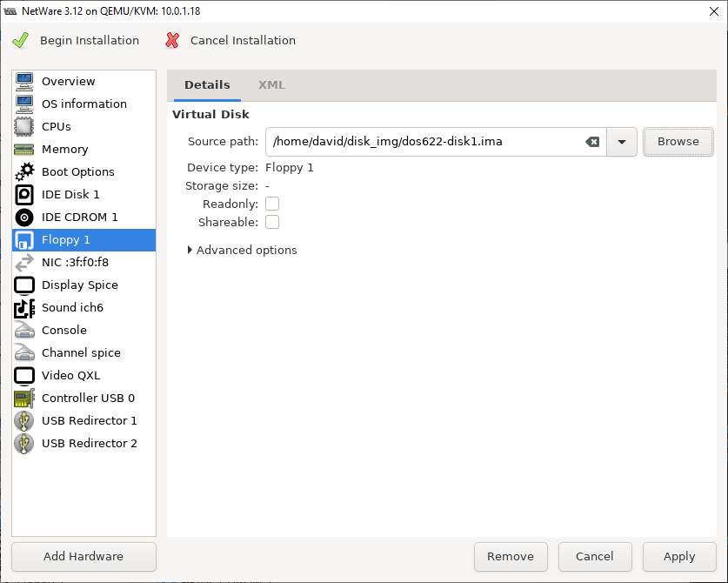Click the green checkmark Begin Installation icon
Viewport: 728px width, 583px height.
[20, 40]
